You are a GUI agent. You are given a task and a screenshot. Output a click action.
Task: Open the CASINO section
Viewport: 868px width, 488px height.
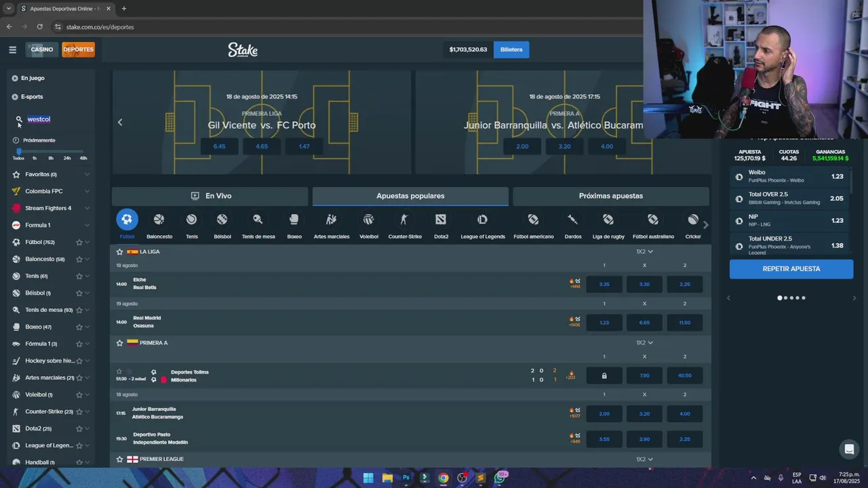point(41,49)
